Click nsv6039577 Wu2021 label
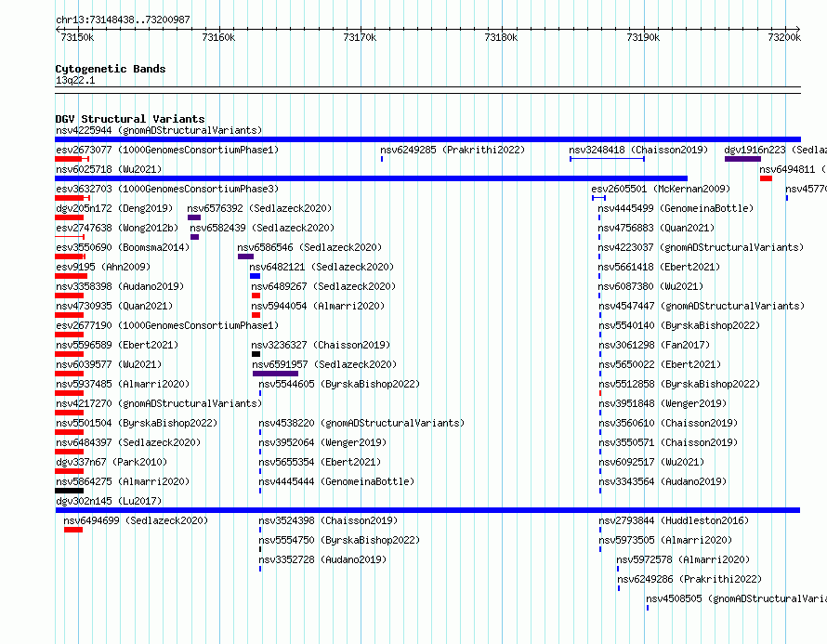827x644 pixels. [x=109, y=364]
